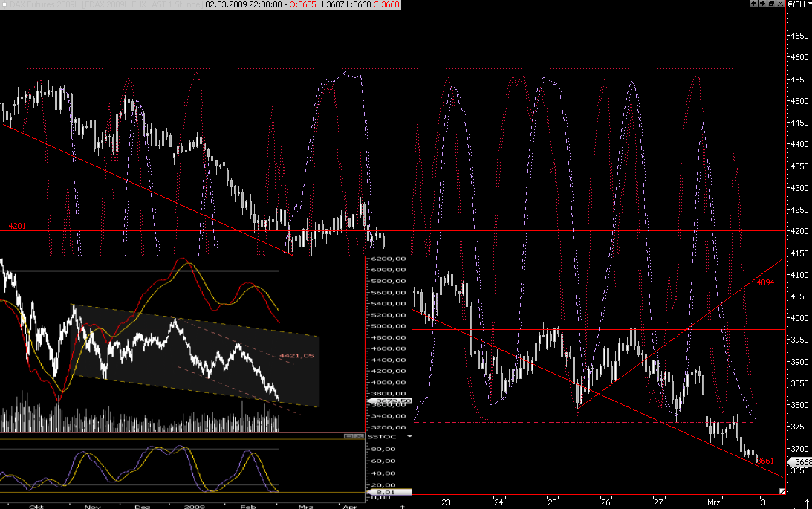The image size is (812, 509).
Task: Click the restore window icon in chart header
Action: tap(770, 4)
